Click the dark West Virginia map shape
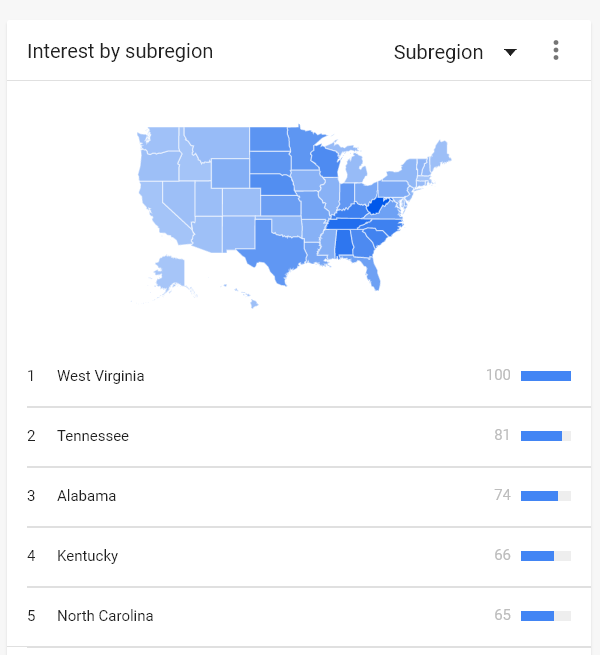The width and height of the screenshot is (600, 655). pyautogui.click(x=376, y=206)
